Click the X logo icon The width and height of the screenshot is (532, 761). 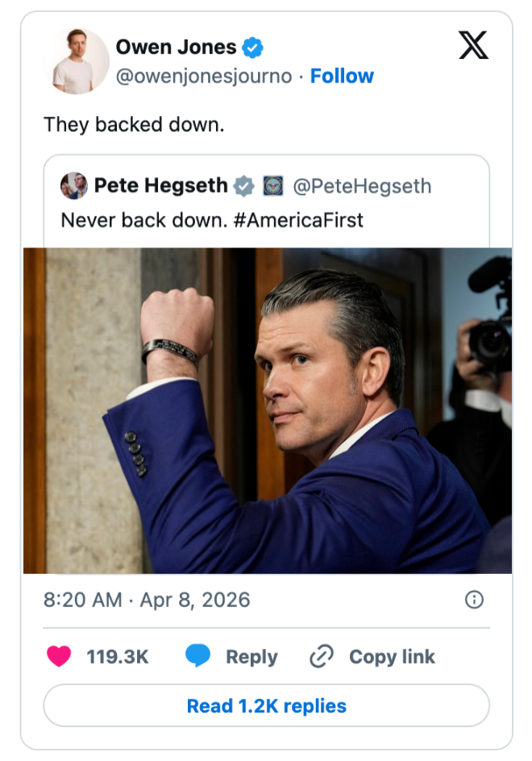473,45
